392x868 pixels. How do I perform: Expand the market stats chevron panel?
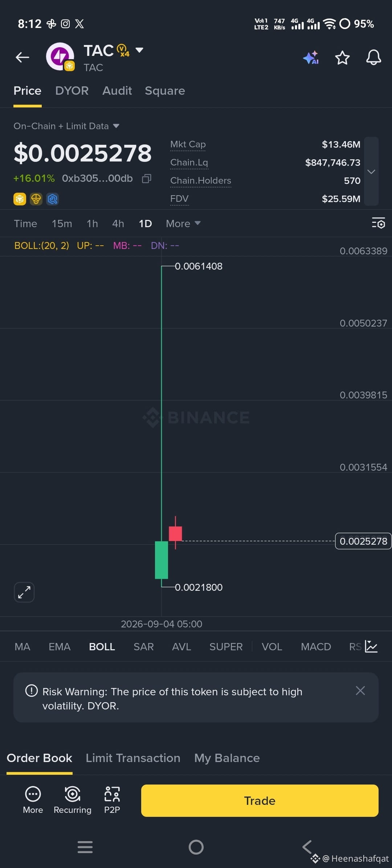click(371, 171)
